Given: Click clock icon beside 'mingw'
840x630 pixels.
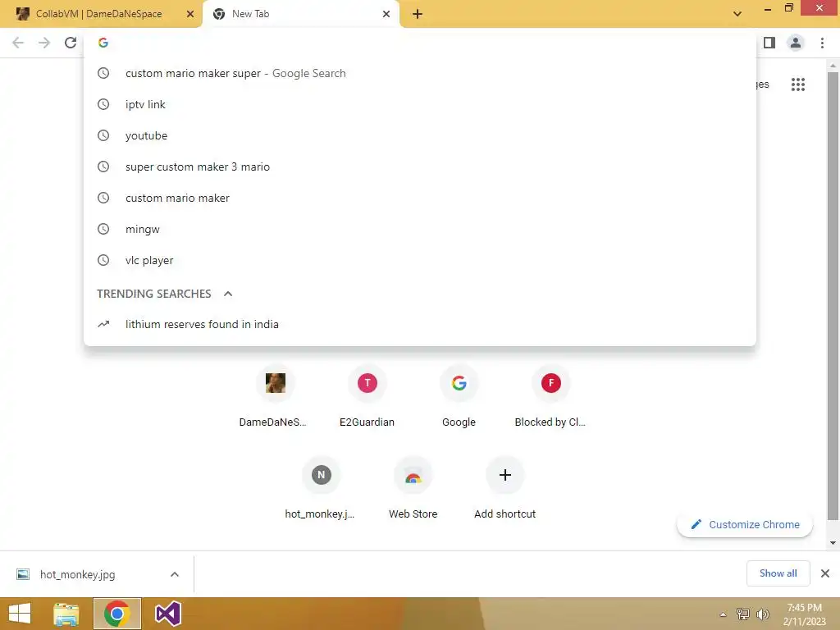Looking at the screenshot, I should point(103,230).
